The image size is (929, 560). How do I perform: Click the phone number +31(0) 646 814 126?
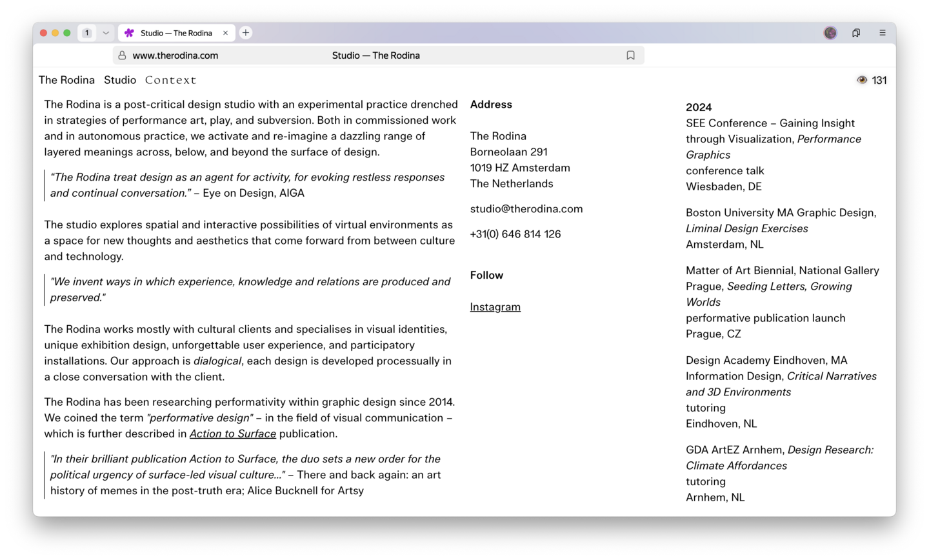tap(515, 234)
